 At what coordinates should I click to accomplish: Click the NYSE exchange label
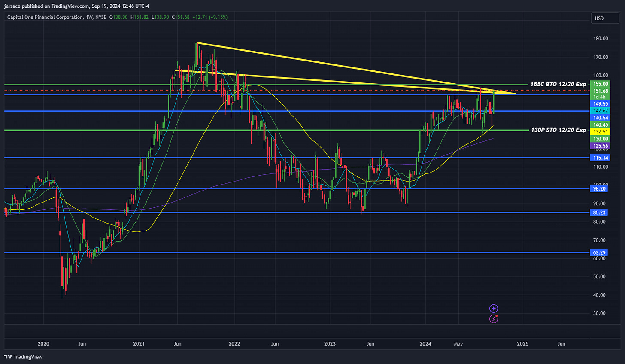[101, 17]
